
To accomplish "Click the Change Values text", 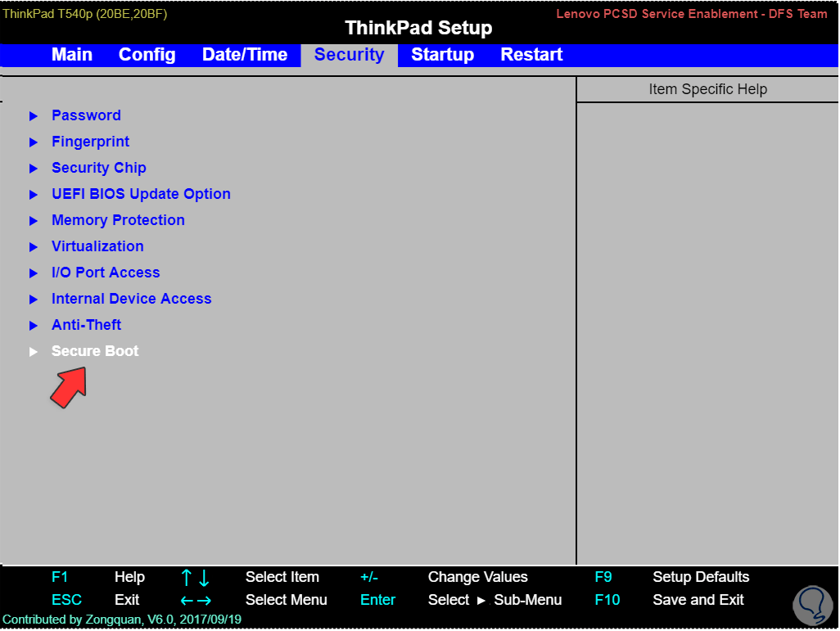I will pos(478,577).
